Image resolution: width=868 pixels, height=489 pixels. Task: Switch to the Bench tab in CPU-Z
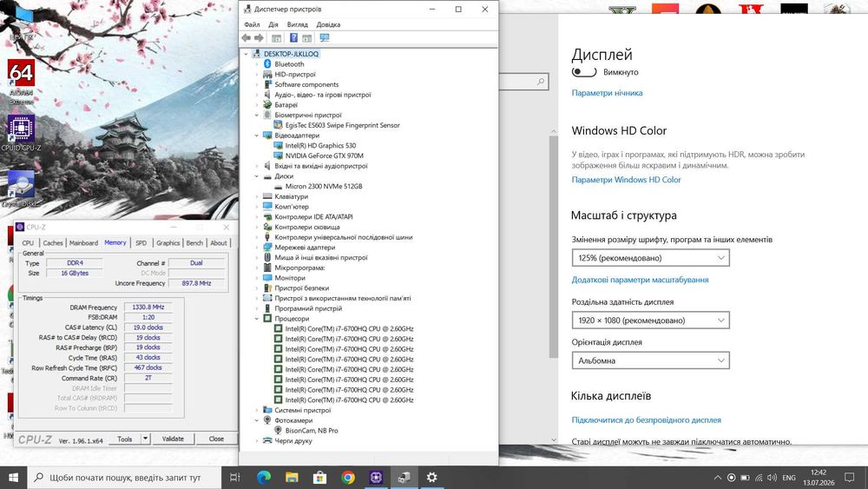tap(194, 242)
